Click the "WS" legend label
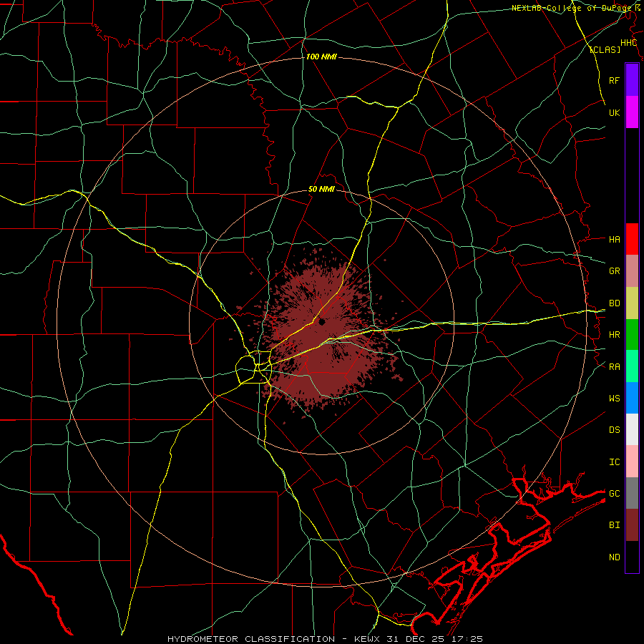The image size is (644, 644). coord(614,398)
